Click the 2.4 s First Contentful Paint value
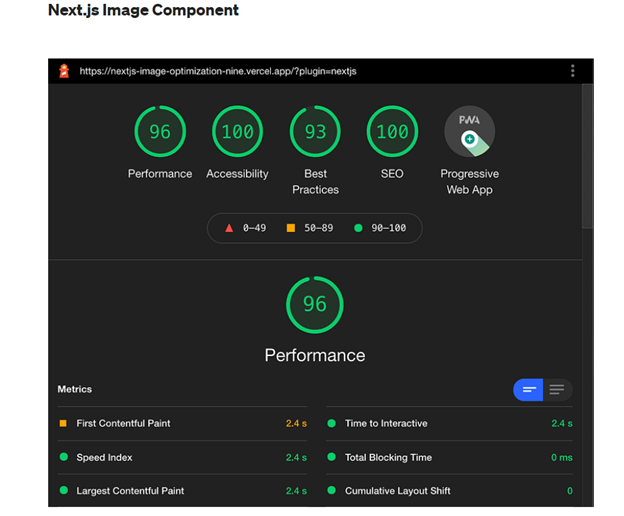This screenshot has width=624, height=516. (296, 423)
